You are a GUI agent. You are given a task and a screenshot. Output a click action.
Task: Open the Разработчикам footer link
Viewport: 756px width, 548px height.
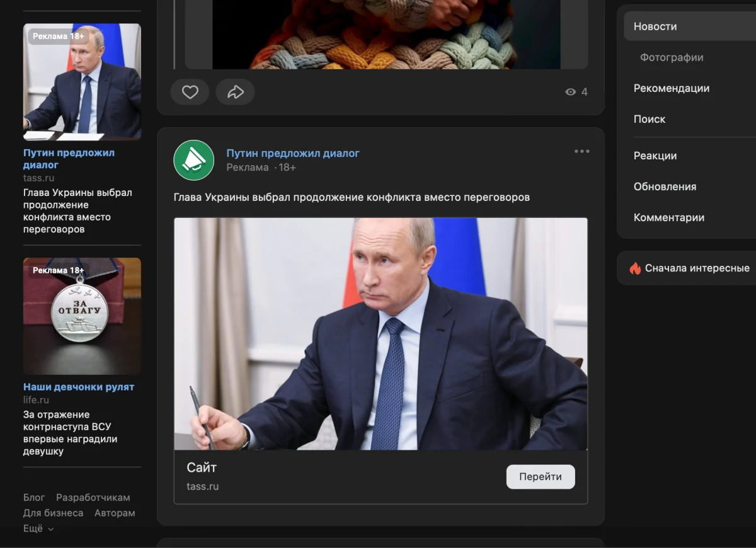(93, 498)
